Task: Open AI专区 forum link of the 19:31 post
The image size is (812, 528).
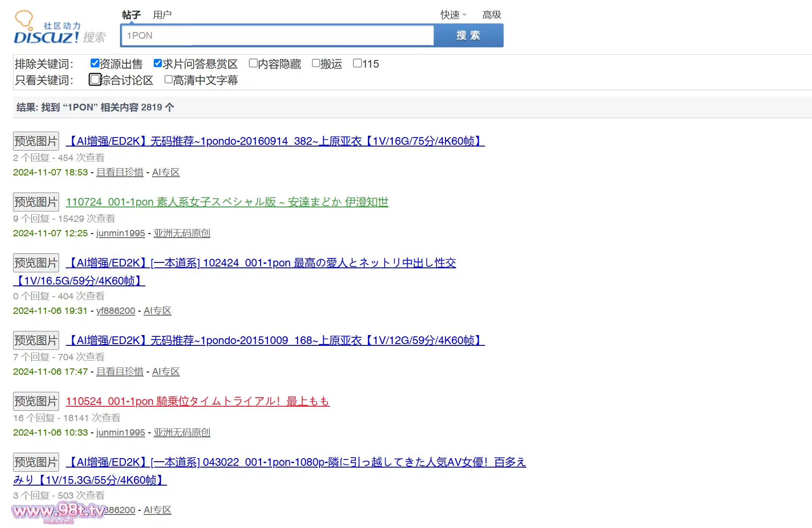Action: (x=157, y=311)
